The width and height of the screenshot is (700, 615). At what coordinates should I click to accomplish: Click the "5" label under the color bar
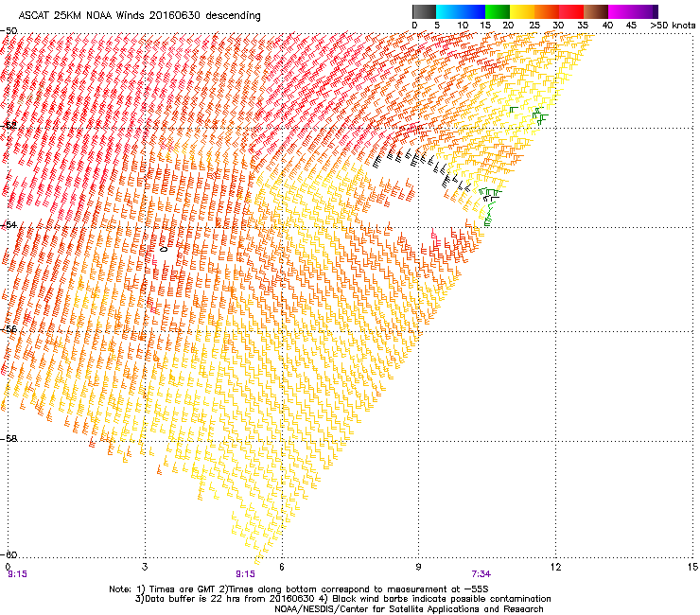437,26
